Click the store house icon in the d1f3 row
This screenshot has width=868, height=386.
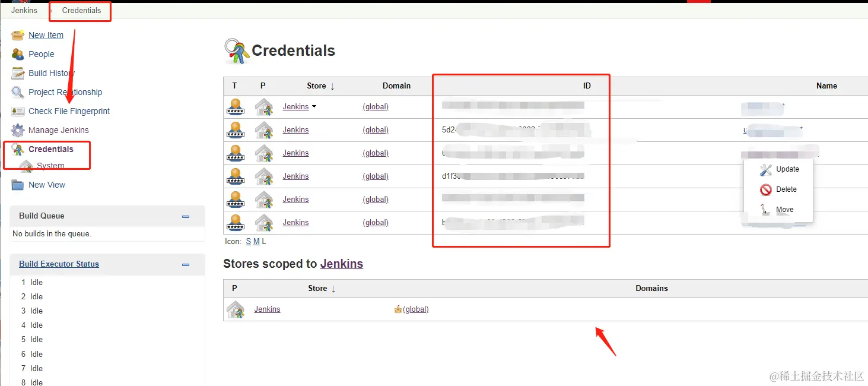(264, 176)
